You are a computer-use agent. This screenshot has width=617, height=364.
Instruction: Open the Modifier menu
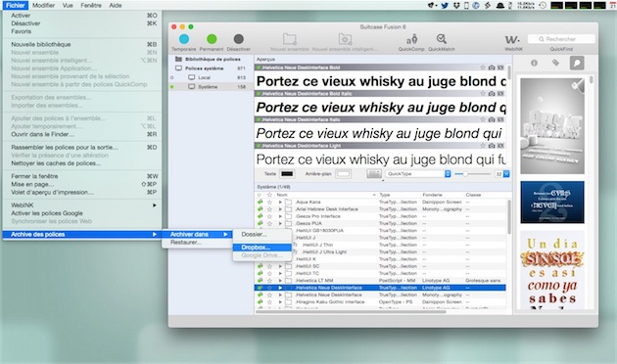pos(43,5)
